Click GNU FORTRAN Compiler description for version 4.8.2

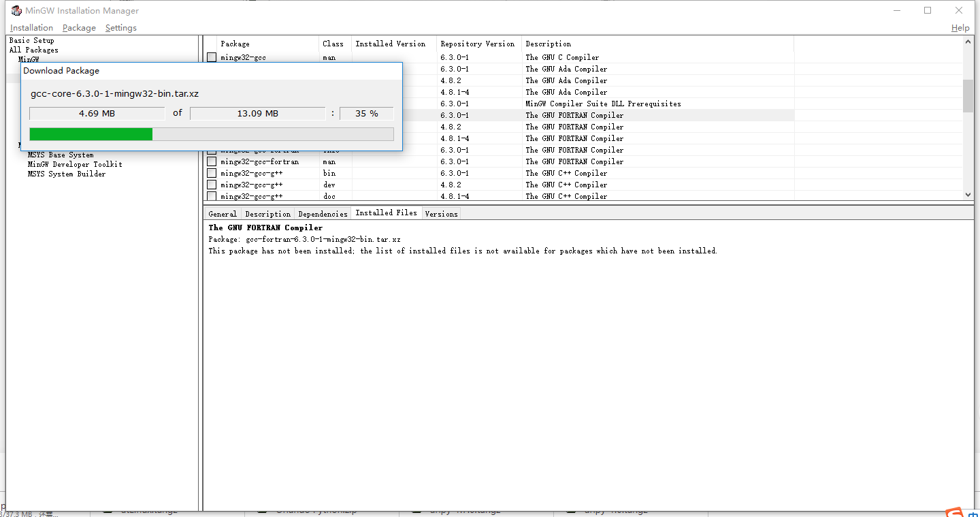(x=574, y=127)
